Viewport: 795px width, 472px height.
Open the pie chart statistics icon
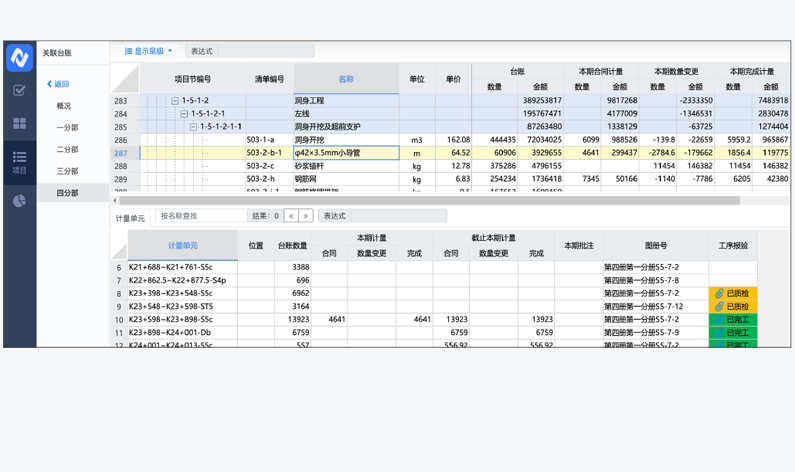19,202
